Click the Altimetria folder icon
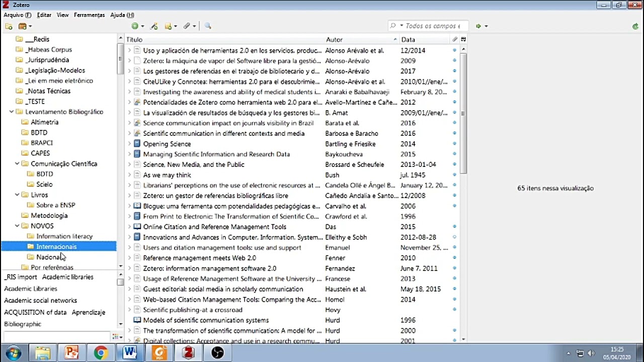This screenshot has width=644, height=362. pos(25,122)
